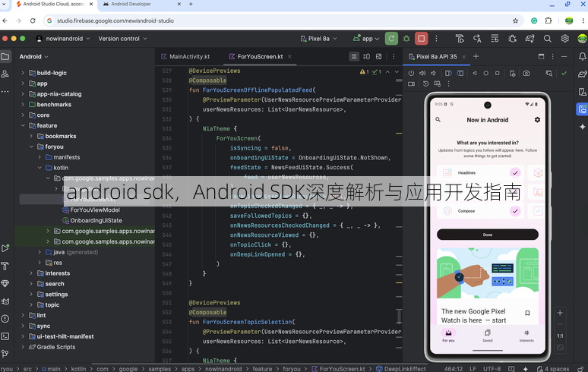Viewport: 588px width, 372px height.
Task: Bookmark the Google Pixel Watch article
Action: pos(527,313)
